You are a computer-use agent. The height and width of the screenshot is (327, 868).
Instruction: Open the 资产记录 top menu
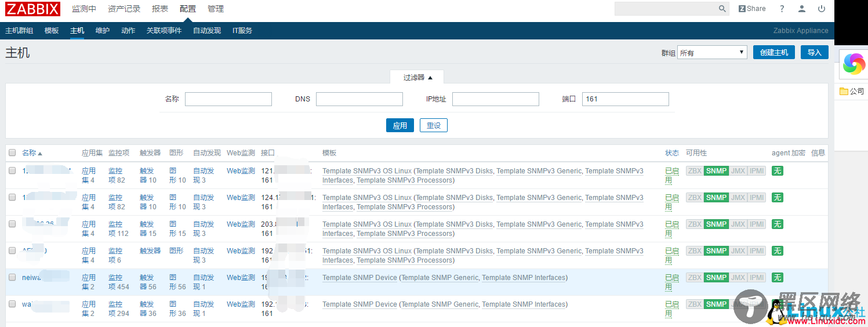[x=124, y=9]
